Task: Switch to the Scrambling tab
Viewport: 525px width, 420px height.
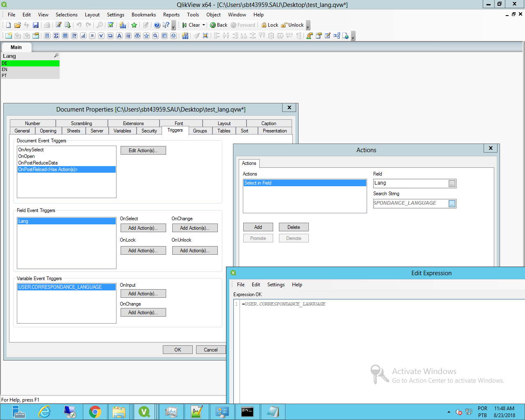Action: pyautogui.click(x=81, y=123)
